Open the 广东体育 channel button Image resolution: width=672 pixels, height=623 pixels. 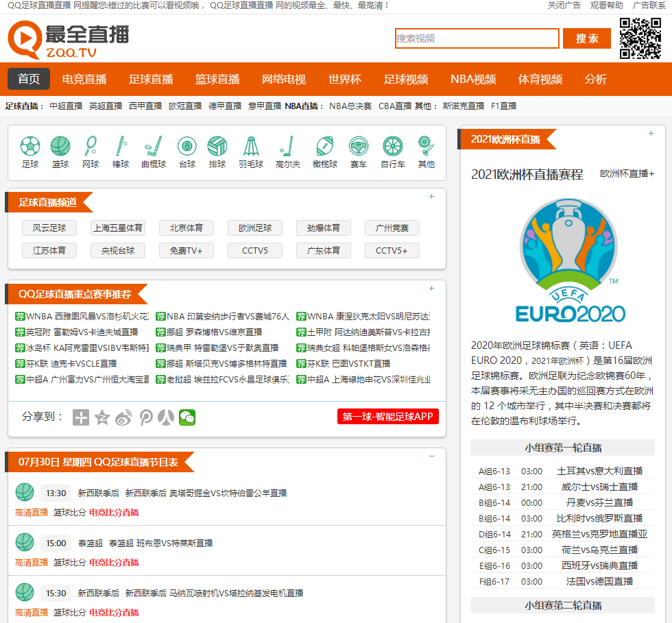coord(324,251)
